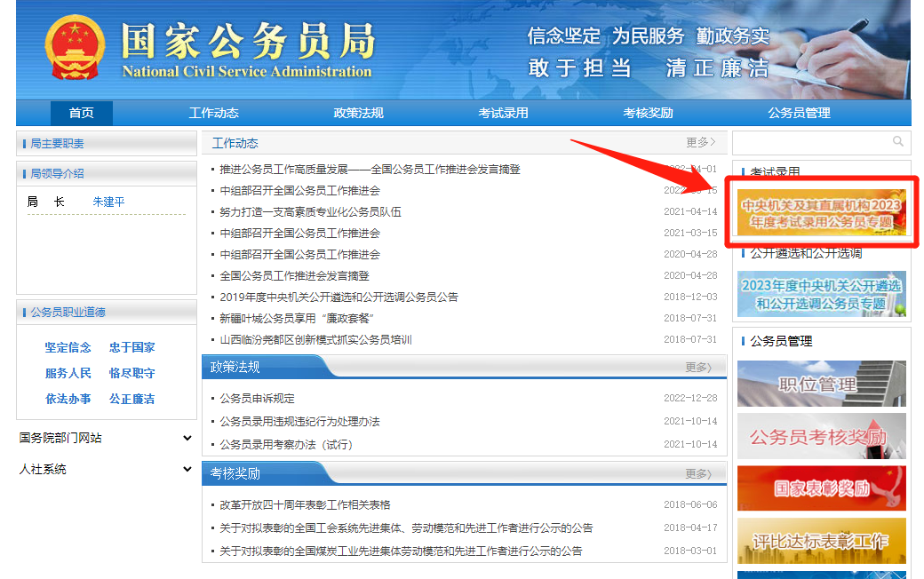Viewport: 924px width, 579px height.
Task: Open the 局主要职责 sidebar item
Action: coord(57,144)
